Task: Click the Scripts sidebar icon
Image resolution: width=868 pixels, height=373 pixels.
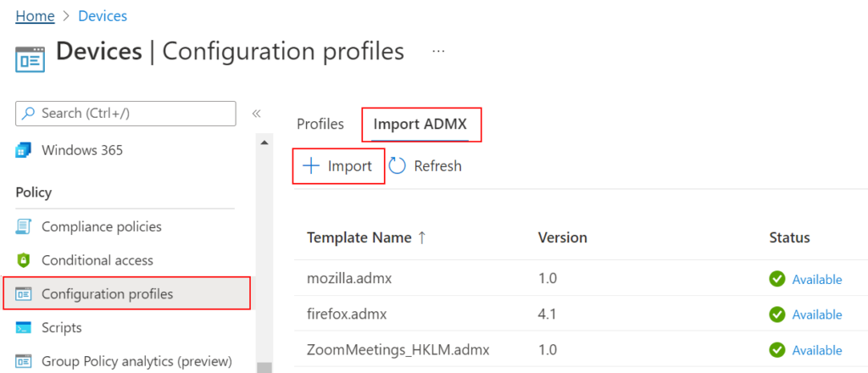Action: pos(23,327)
